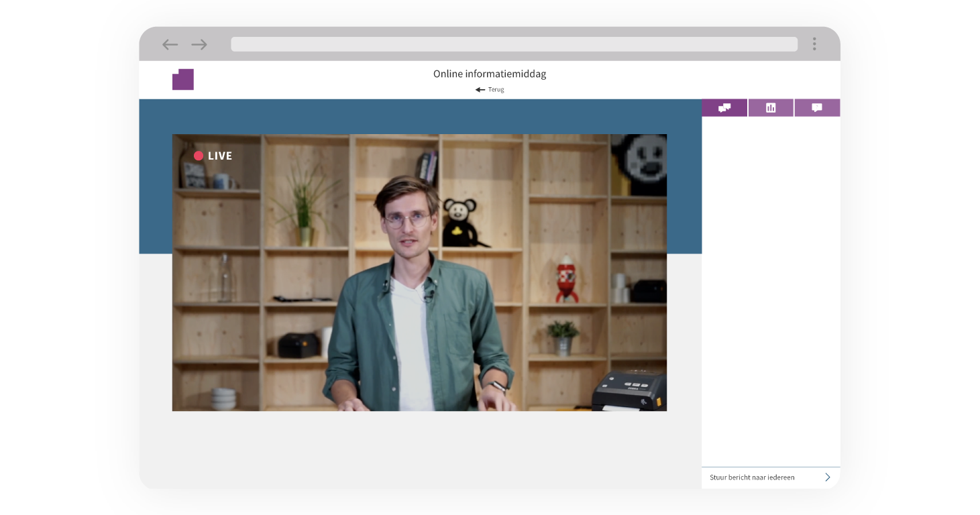Follow the Terug back link
The height and width of the screenshot is (515, 980).
point(490,89)
